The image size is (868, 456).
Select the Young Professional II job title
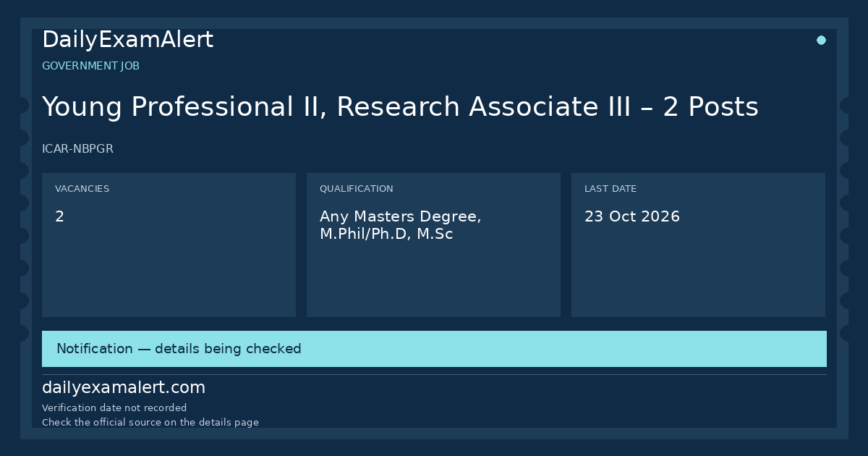tap(400, 107)
